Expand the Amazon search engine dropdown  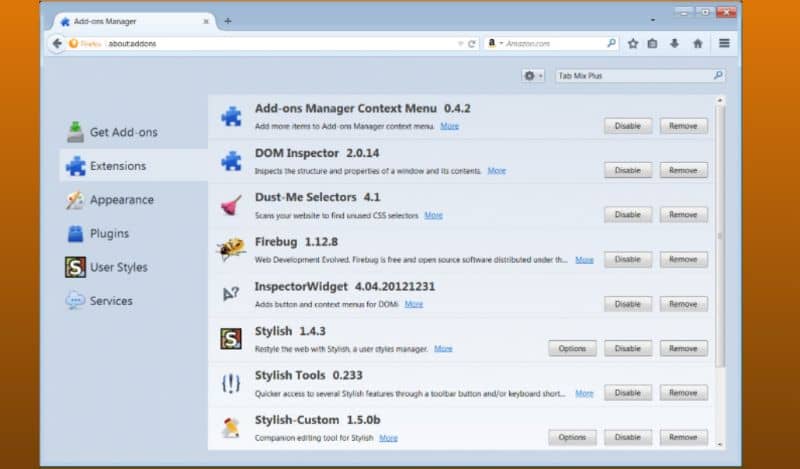point(494,43)
